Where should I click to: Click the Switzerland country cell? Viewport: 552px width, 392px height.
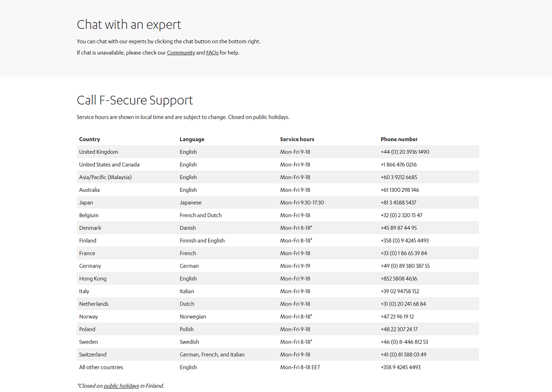click(x=93, y=355)
